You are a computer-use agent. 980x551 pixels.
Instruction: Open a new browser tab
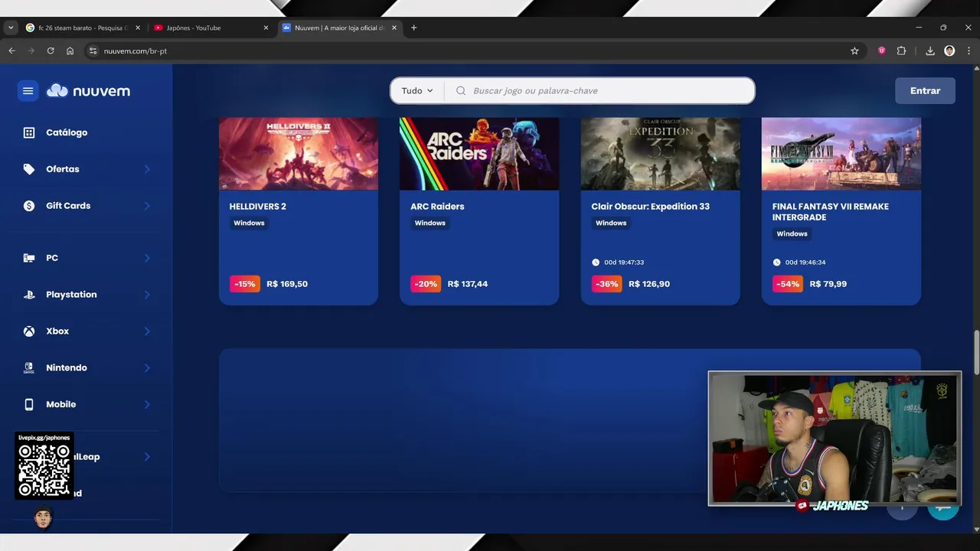(x=413, y=28)
